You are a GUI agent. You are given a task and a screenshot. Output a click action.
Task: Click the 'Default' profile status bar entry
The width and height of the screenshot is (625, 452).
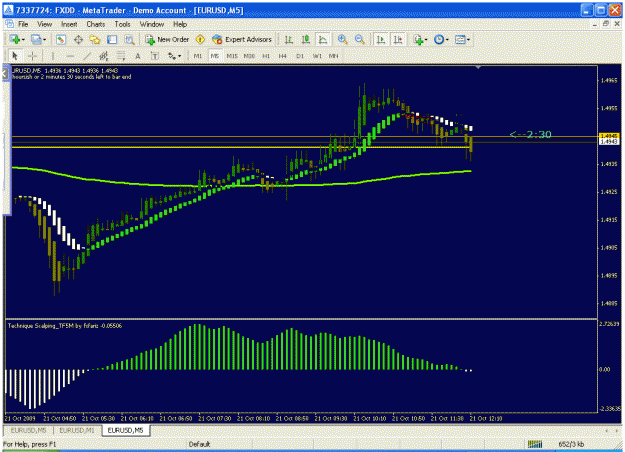click(199, 444)
